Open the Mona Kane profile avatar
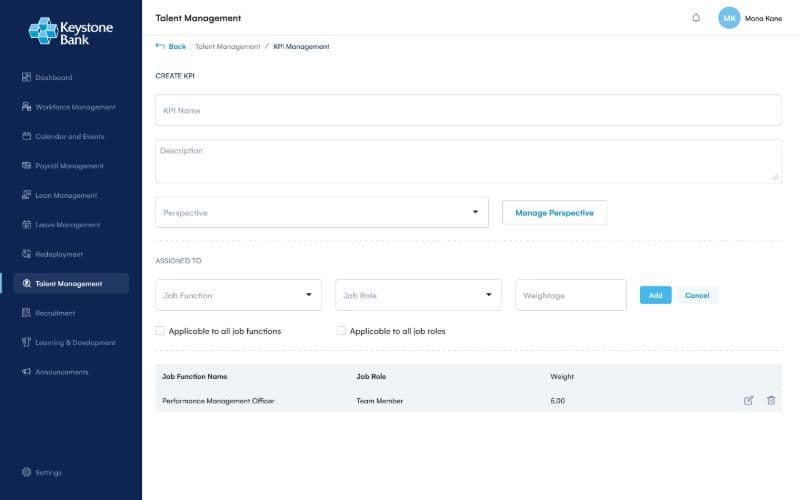 [729, 18]
